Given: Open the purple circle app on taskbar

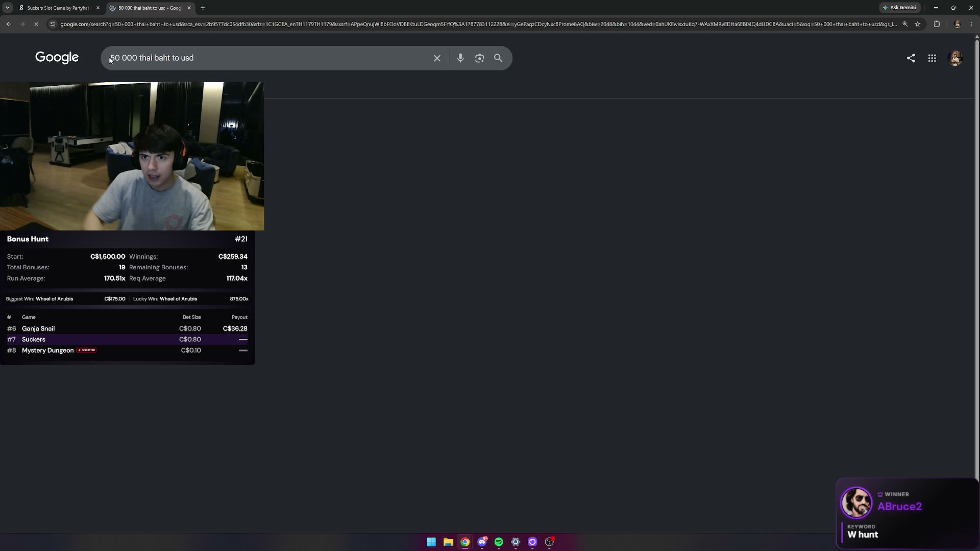Looking at the screenshot, I should [532, 542].
